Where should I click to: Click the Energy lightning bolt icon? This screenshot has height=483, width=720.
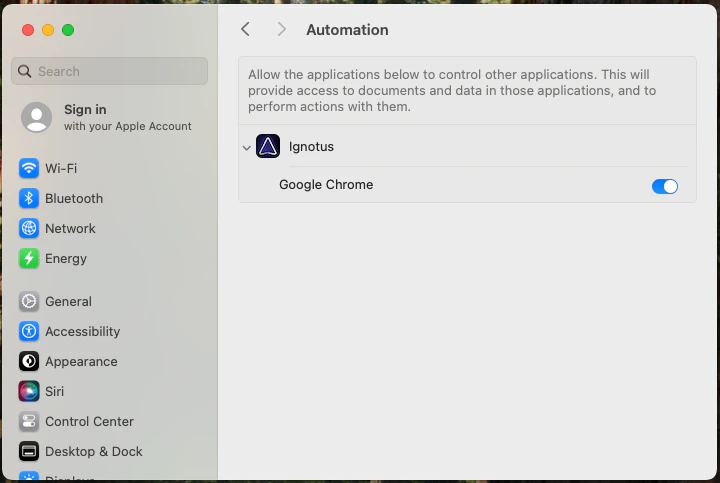pos(28,258)
